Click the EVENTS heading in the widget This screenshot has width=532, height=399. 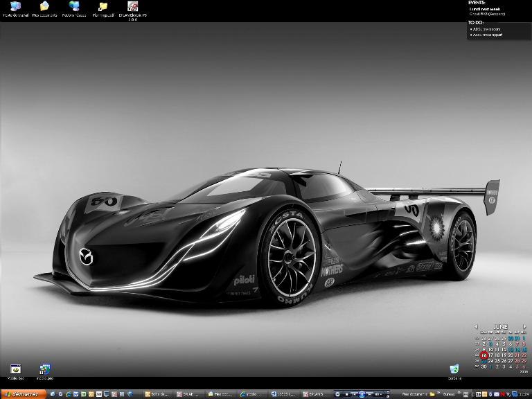[477, 2]
